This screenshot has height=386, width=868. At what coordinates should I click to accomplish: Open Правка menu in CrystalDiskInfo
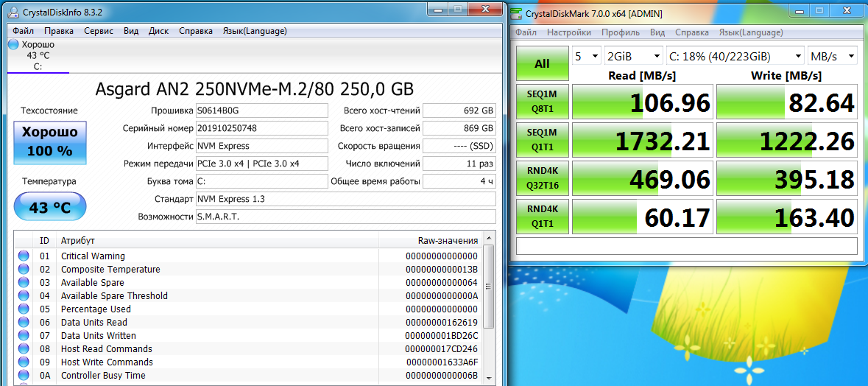[59, 31]
